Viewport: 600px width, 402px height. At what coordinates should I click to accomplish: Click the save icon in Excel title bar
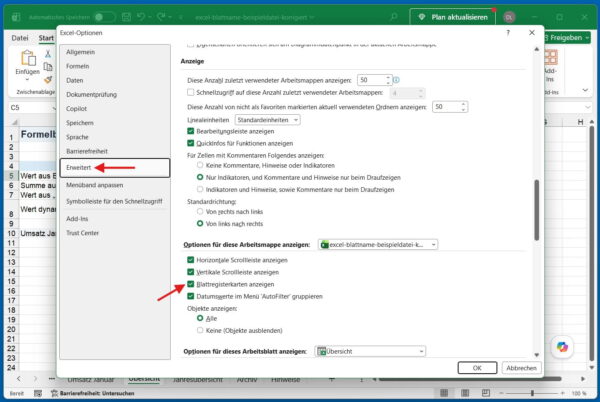(126, 17)
